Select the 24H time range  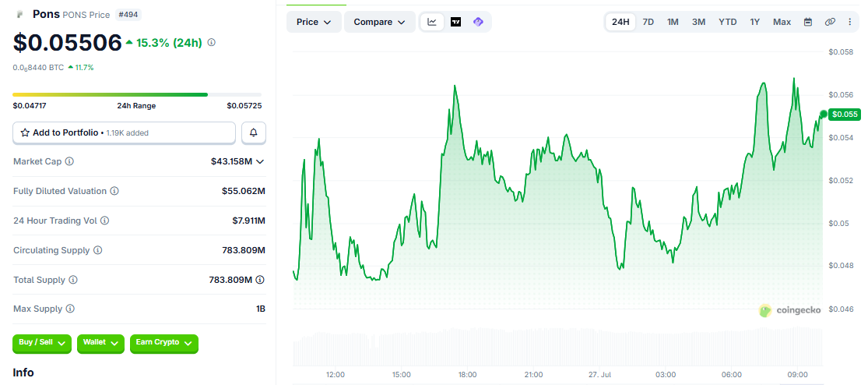tap(620, 22)
